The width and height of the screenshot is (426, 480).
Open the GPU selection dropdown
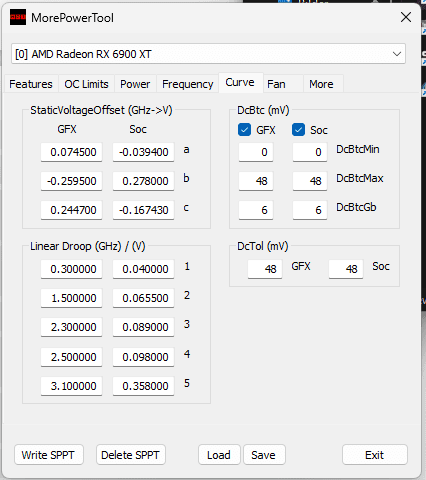tap(208, 54)
